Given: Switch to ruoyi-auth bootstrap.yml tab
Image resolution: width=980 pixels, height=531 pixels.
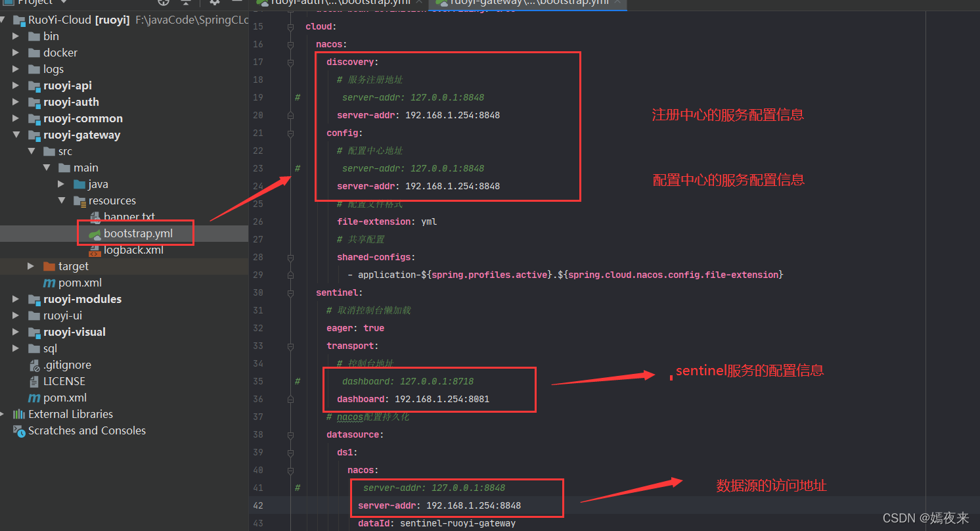Looking at the screenshot, I should (340, 3).
